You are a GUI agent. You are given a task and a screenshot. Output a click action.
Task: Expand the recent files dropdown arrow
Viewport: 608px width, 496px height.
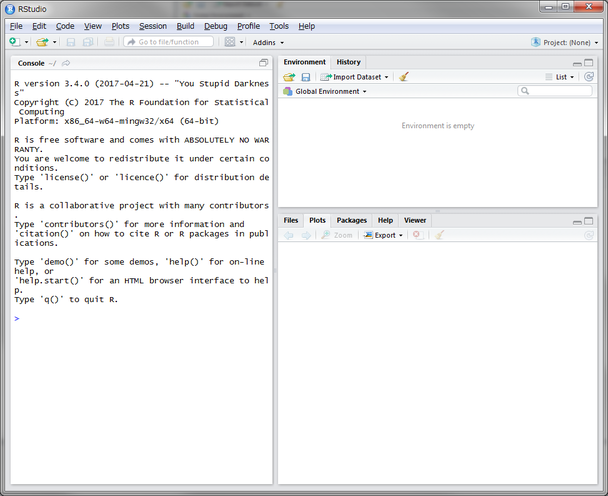(55, 42)
